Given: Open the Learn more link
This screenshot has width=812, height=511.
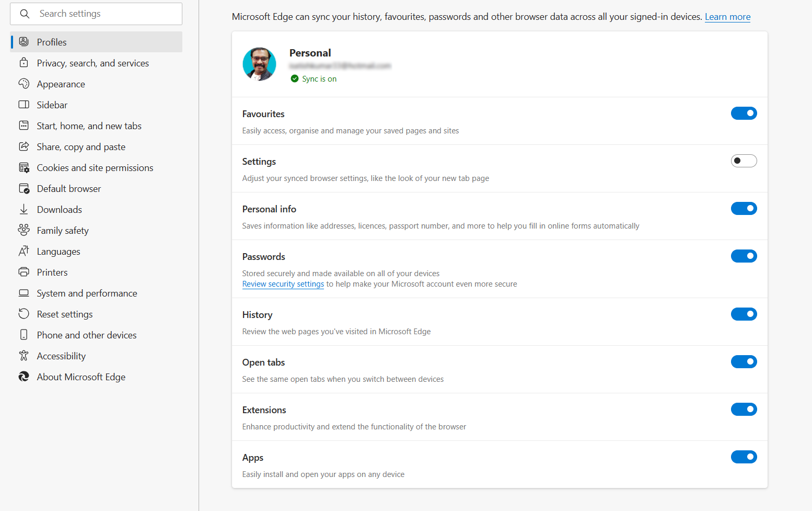Looking at the screenshot, I should pyautogui.click(x=727, y=17).
